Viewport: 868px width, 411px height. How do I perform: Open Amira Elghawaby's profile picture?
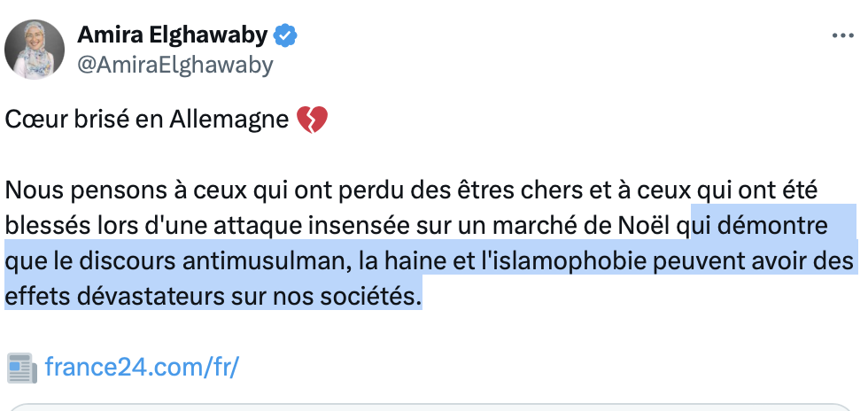click(x=35, y=50)
